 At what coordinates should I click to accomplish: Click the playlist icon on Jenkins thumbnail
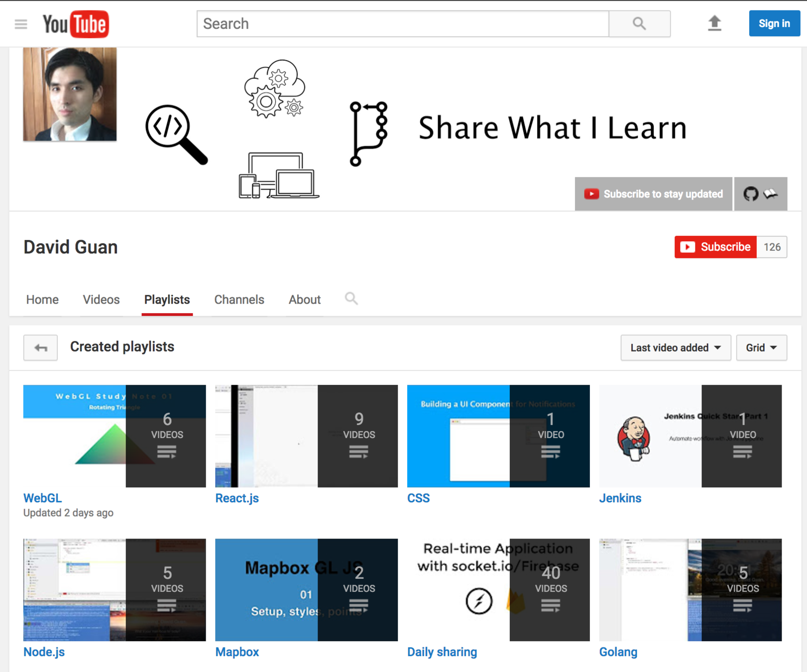742,452
